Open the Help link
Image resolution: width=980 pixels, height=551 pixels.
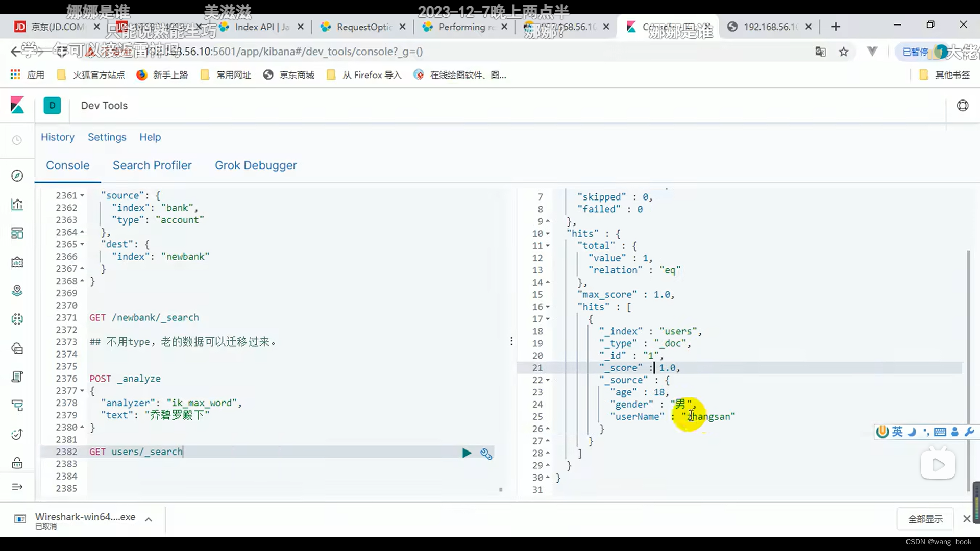tap(150, 137)
